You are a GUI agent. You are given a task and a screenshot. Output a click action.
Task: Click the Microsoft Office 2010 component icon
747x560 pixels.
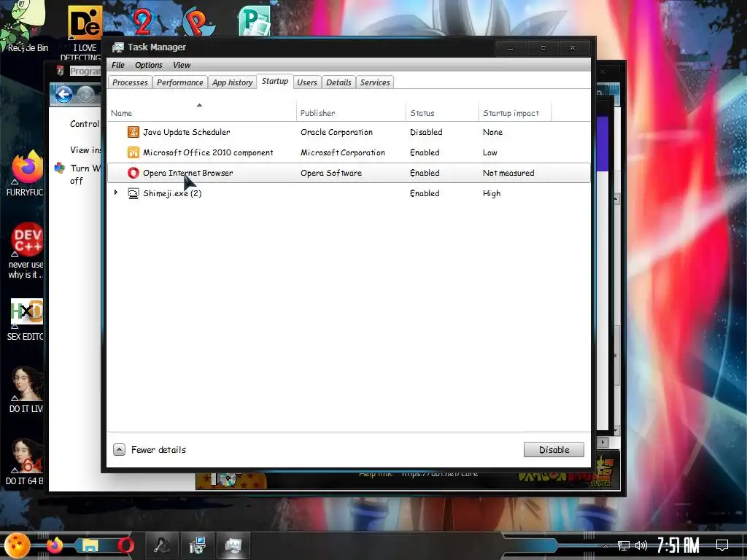point(133,152)
